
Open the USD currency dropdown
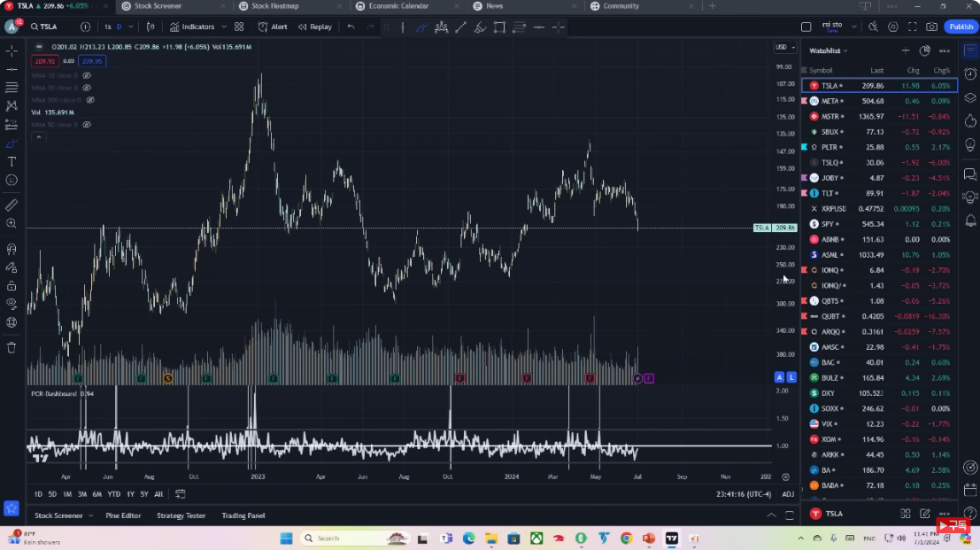click(x=785, y=47)
